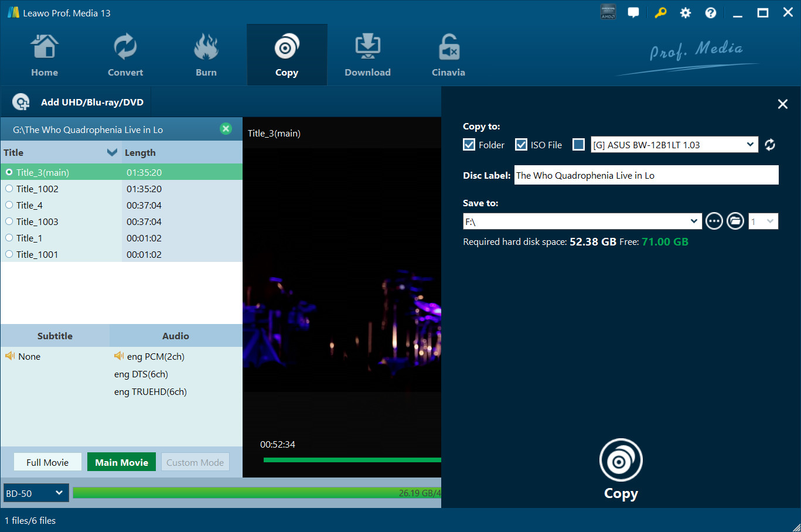
Task: Remove the loaded disc with green X
Action: [x=226, y=129]
